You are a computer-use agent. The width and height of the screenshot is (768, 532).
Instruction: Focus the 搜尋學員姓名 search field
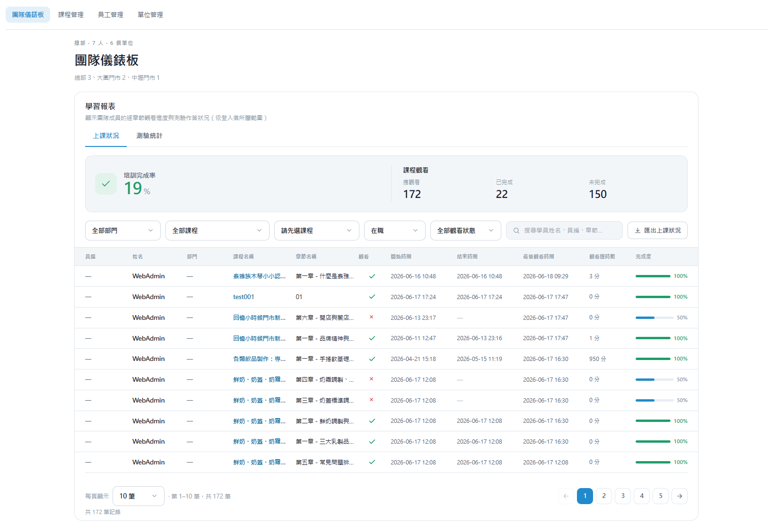coord(564,231)
